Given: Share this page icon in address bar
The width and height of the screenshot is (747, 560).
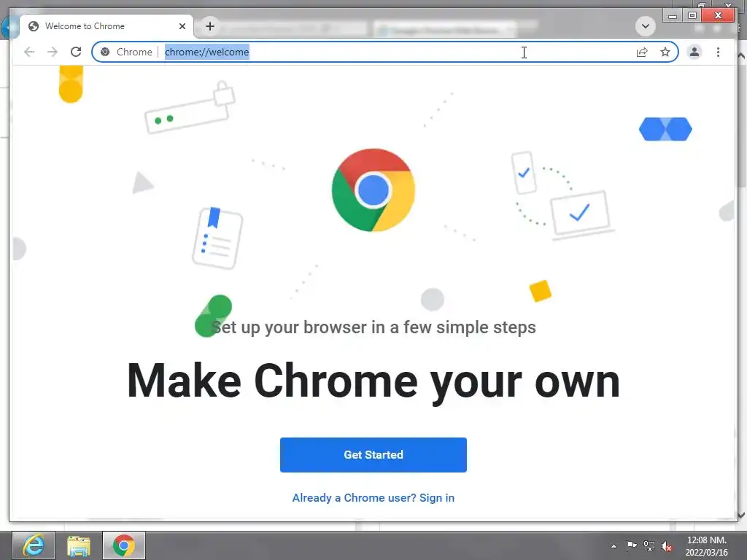Looking at the screenshot, I should (642, 52).
